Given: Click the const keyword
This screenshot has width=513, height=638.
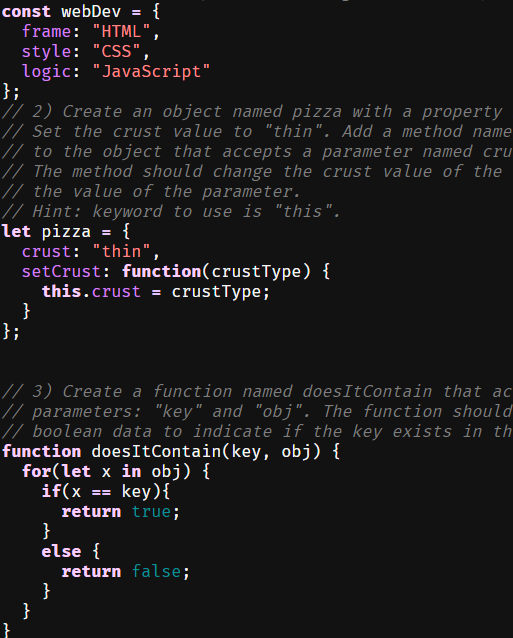Looking at the screenshot, I should [x=26, y=11].
